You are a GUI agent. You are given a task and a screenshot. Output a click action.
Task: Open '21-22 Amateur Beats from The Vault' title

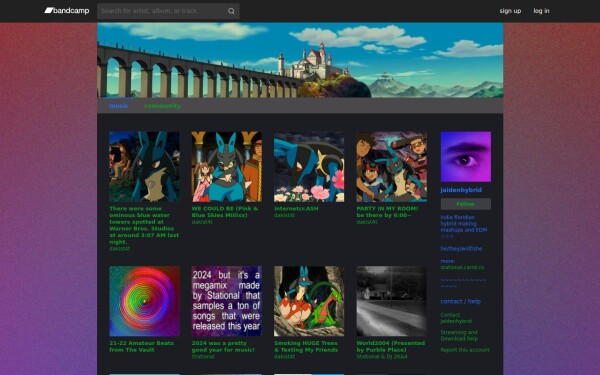pos(141,346)
